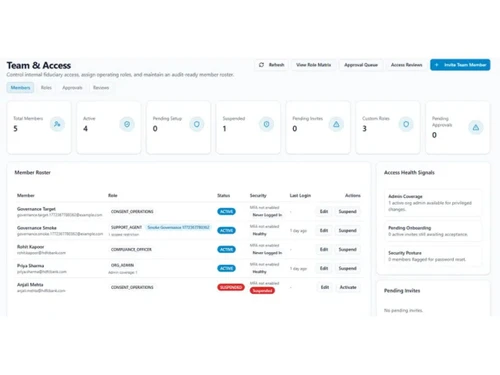
Task: Click CONSENT_OPERATIONS role for Governance Target
Action: pos(132,212)
